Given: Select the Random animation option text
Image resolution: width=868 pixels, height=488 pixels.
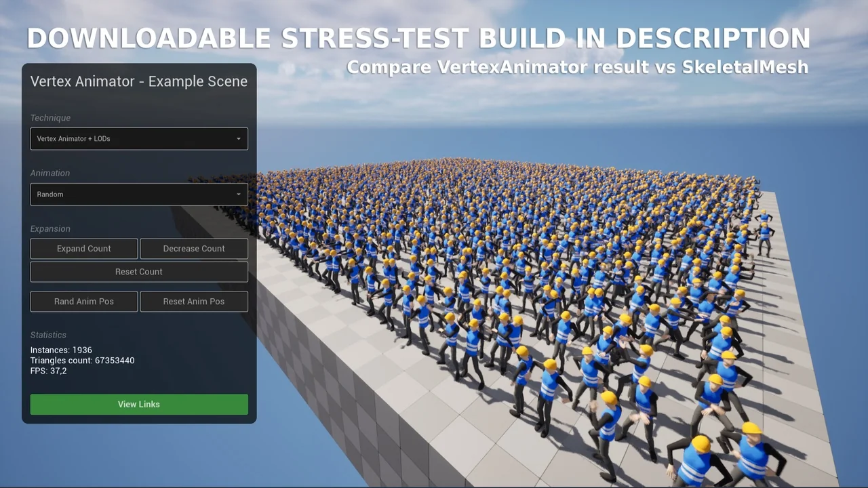Looking at the screenshot, I should 50,195.
